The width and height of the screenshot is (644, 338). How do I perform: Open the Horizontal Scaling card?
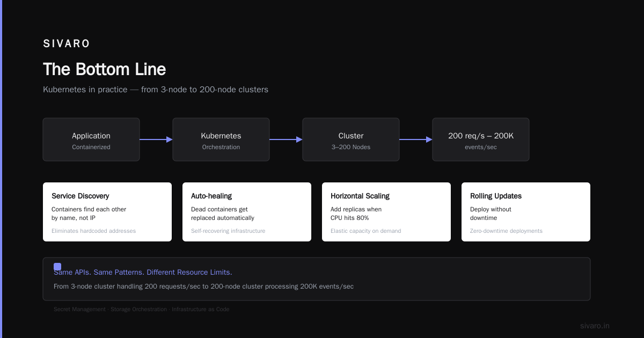(386, 212)
